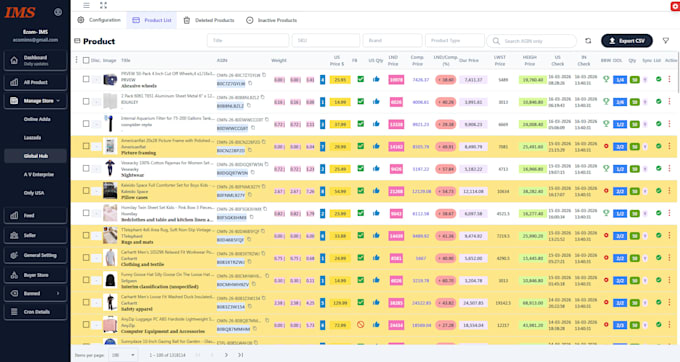Toggle fullscreen with the expand icon
This screenshot has height=362, width=680.
coord(103,5)
